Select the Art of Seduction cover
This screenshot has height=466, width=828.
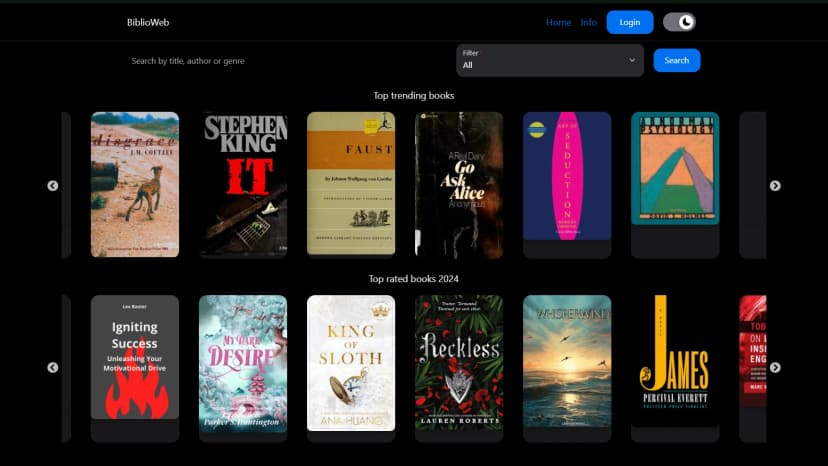coord(567,176)
